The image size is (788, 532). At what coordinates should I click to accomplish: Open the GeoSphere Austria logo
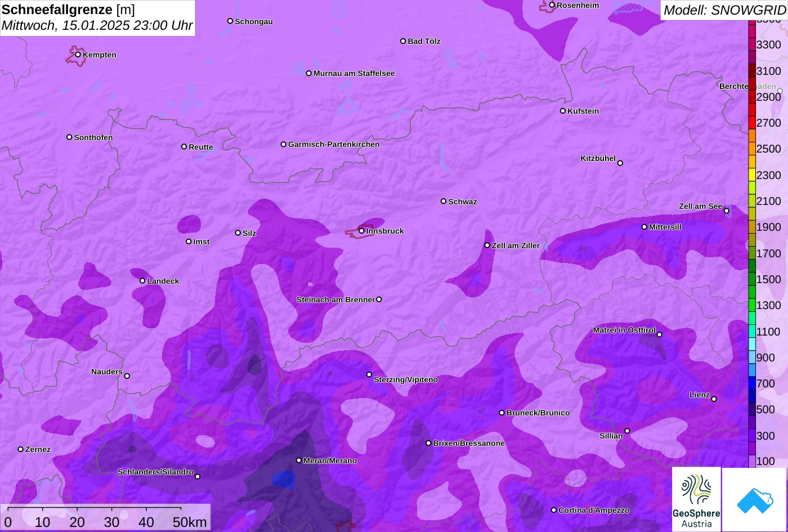tap(696, 499)
